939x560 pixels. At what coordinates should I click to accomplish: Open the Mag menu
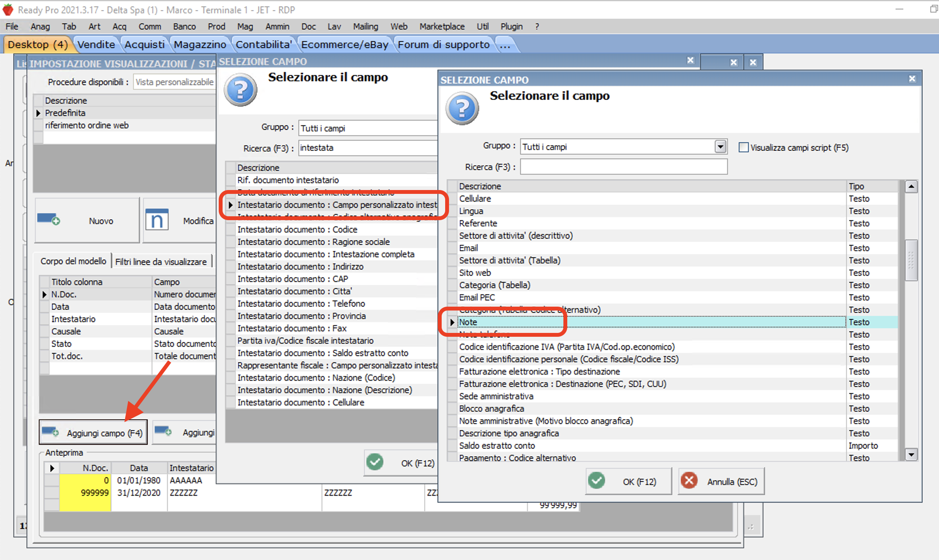pos(245,27)
